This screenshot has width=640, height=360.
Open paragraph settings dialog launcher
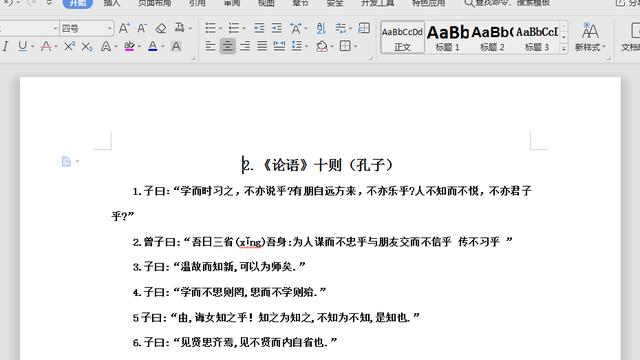click(x=371, y=58)
